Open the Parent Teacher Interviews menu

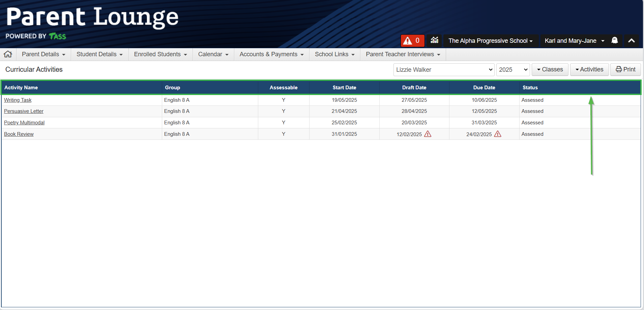point(403,54)
